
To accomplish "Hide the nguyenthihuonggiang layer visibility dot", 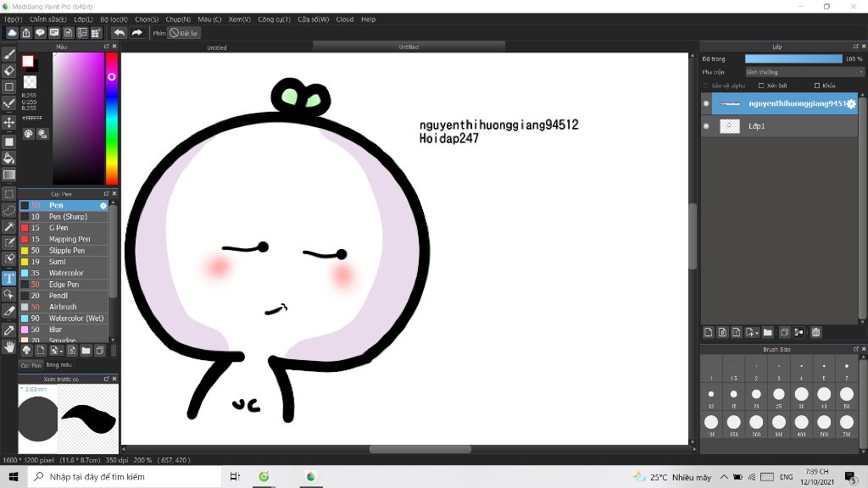I will click(706, 103).
